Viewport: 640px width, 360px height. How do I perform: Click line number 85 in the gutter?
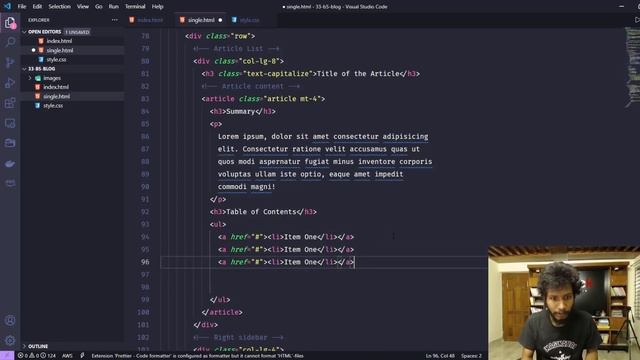pyautogui.click(x=145, y=124)
